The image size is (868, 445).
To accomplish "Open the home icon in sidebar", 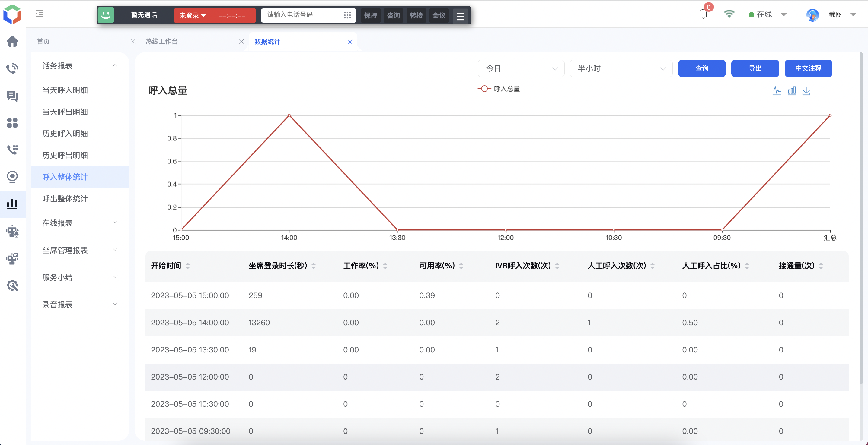I will tap(12, 41).
